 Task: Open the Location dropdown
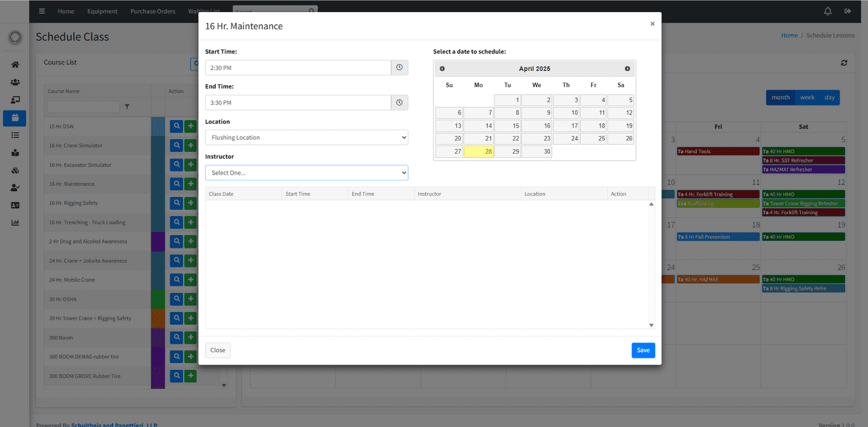coord(306,137)
